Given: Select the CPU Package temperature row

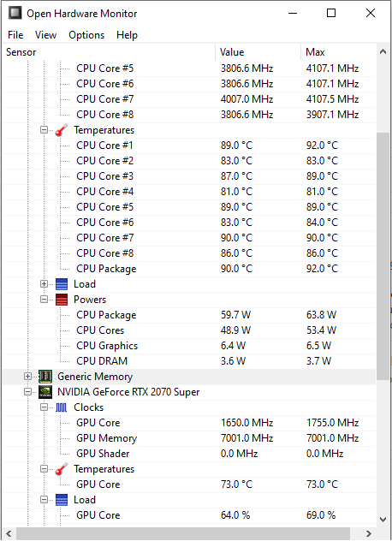Looking at the screenshot, I should pos(189,269).
